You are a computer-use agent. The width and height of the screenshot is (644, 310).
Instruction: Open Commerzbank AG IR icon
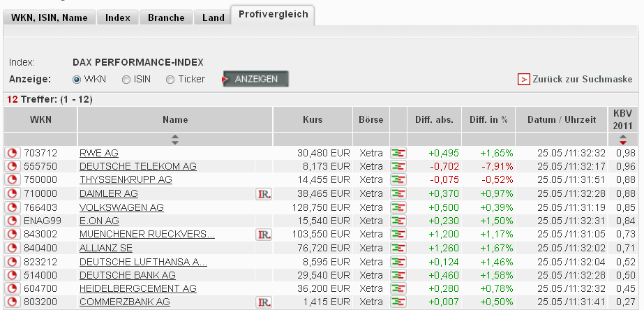264,302
